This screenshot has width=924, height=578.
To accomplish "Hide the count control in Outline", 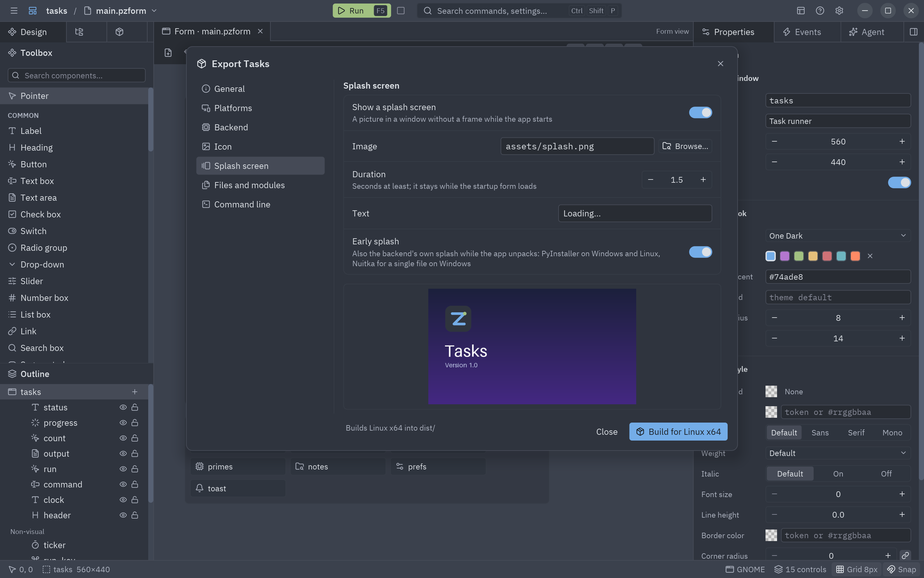I will coord(123,438).
